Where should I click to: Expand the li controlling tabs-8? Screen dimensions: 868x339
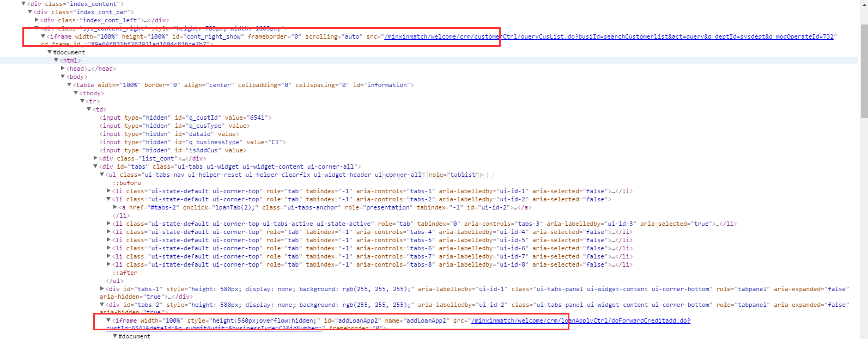click(x=108, y=264)
